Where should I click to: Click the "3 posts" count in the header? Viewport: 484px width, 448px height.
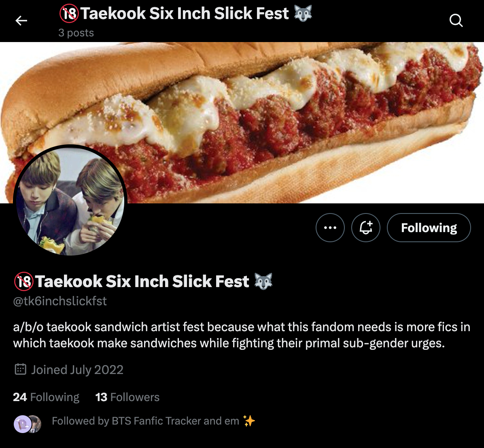click(x=76, y=33)
